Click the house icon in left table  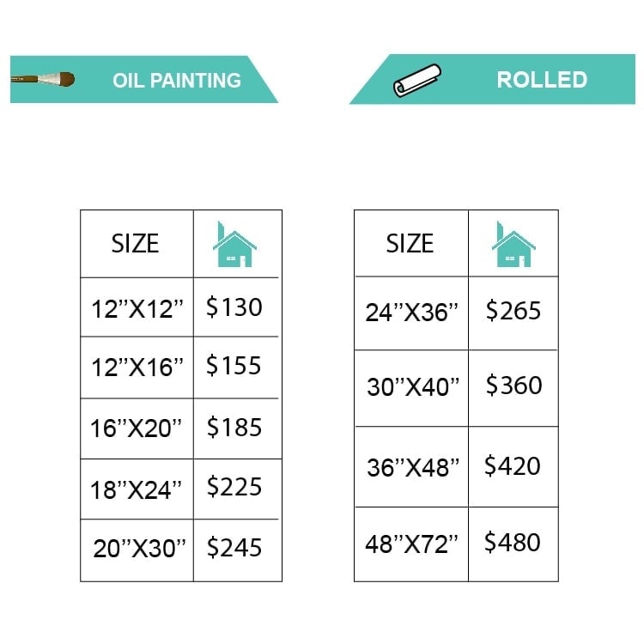pyautogui.click(x=234, y=245)
